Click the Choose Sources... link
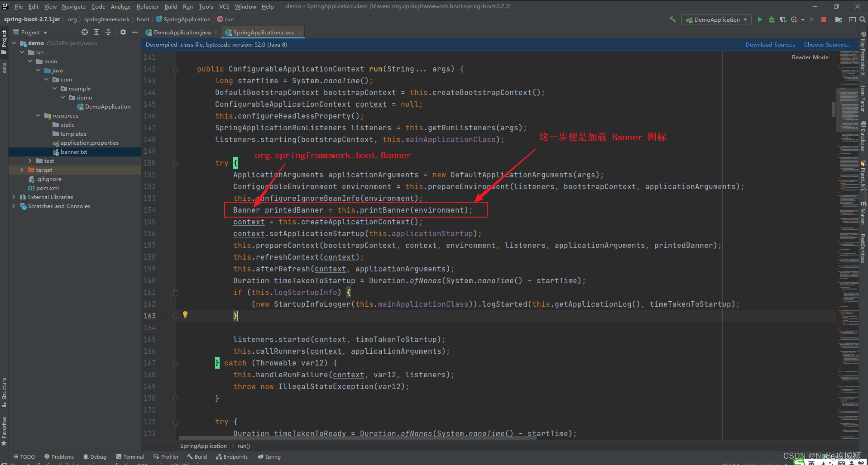The width and height of the screenshot is (868, 465). (x=827, y=45)
